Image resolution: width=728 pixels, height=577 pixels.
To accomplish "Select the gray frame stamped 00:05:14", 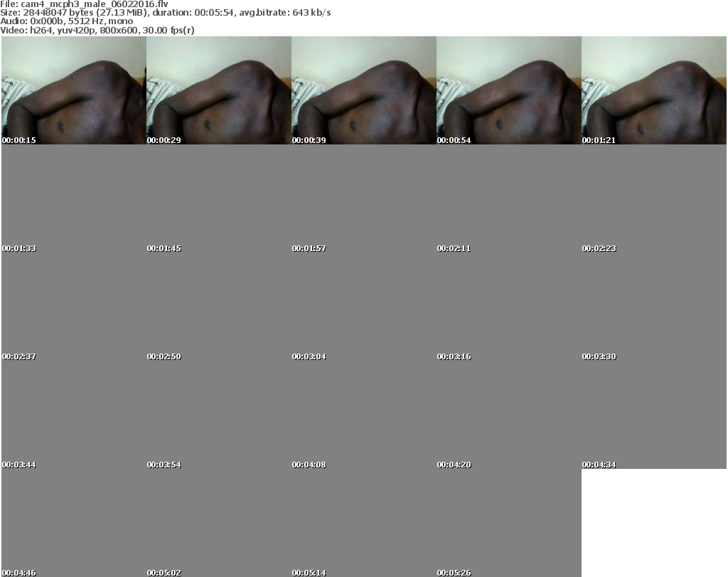I will 364,523.
